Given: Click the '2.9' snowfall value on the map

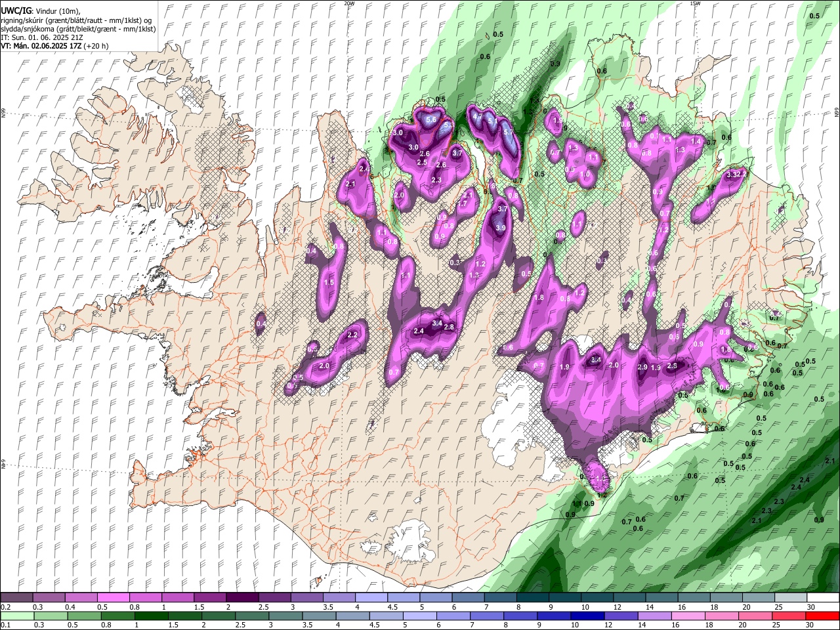Looking at the screenshot, I should 642,367.
